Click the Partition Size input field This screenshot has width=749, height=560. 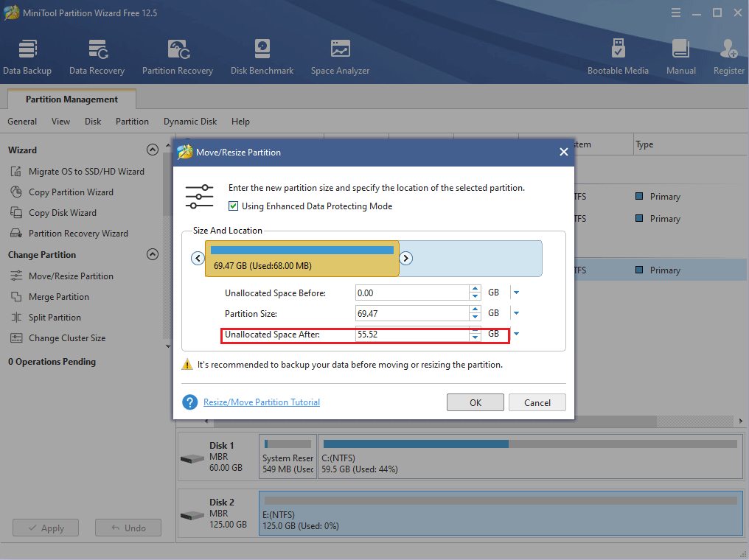(412, 313)
